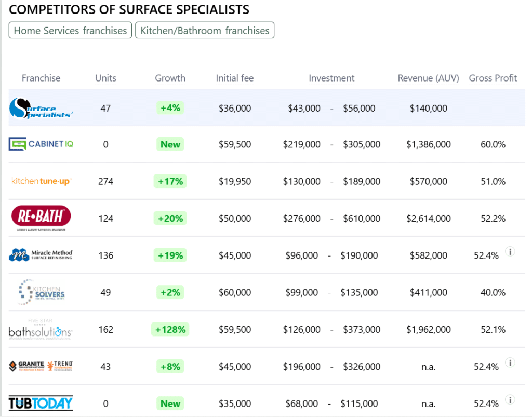Select the +17% growth badge
The image size is (532, 417).
[x=170, y=181]
